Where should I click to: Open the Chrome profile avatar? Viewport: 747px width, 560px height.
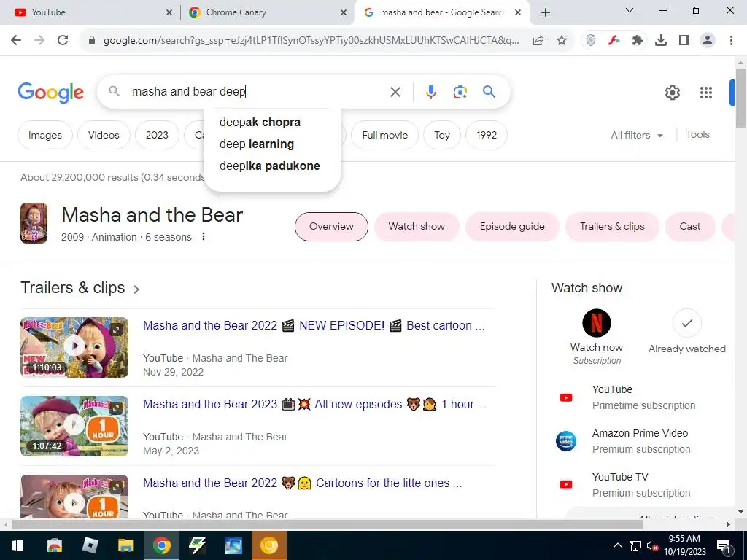point(708,41)
